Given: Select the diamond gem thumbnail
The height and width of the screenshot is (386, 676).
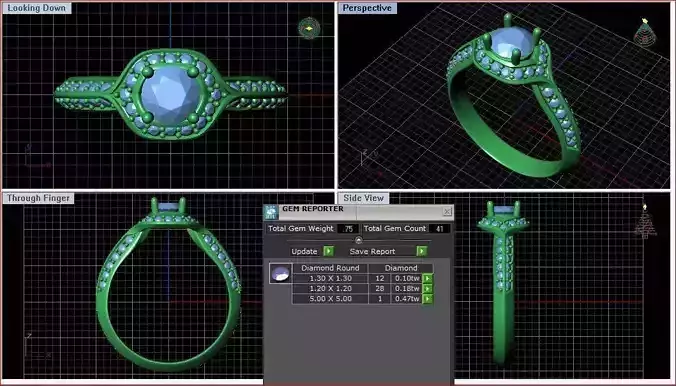Looking at the screenshot, I should 281,273.
